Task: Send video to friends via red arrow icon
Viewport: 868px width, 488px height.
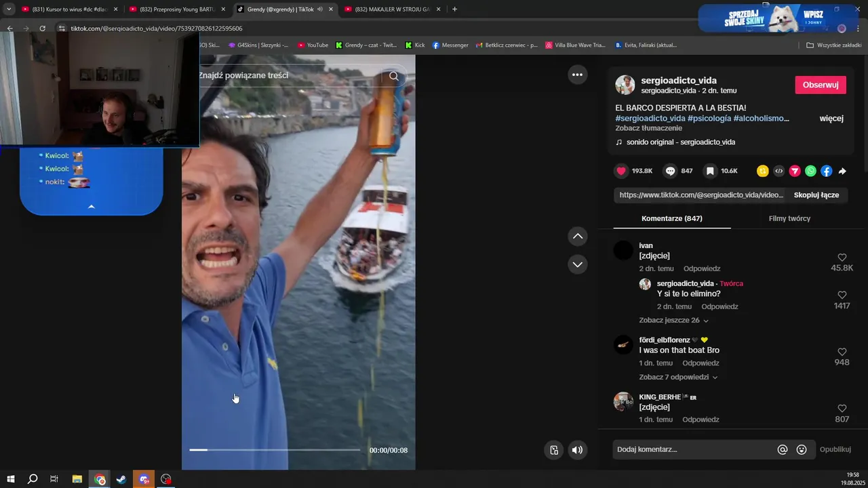Action: pyautogui.click(x=795, y=171)
